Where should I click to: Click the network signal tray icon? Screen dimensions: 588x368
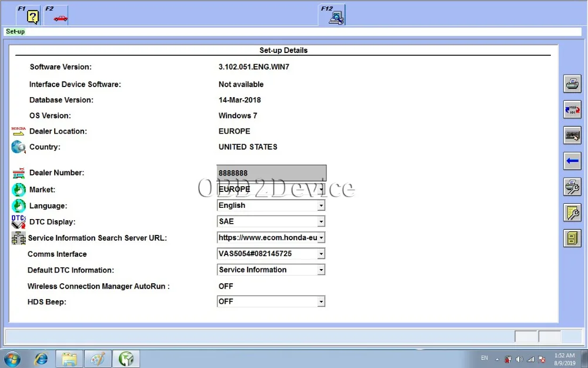click(x=530, y=359)
